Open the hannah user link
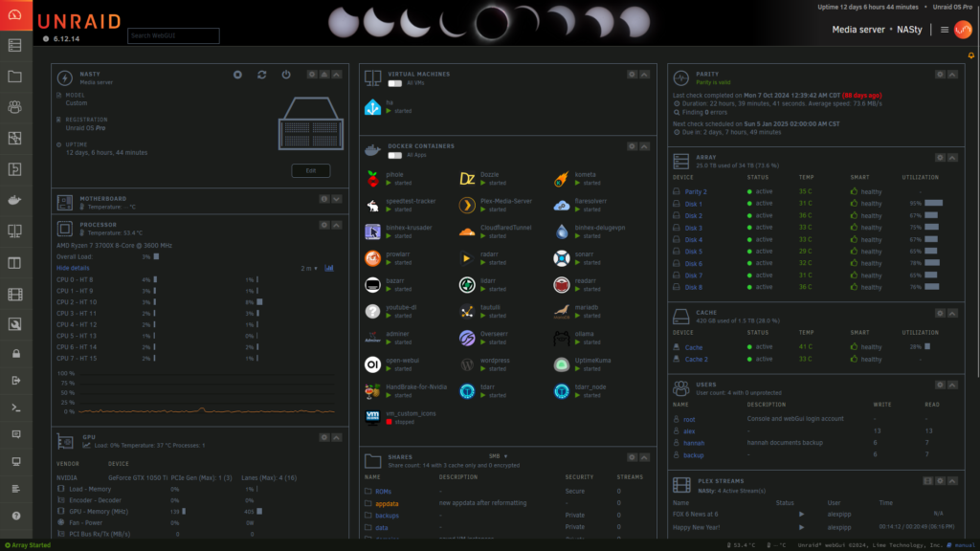The height and width of the screenshot is (551, 980). point(694,443)
